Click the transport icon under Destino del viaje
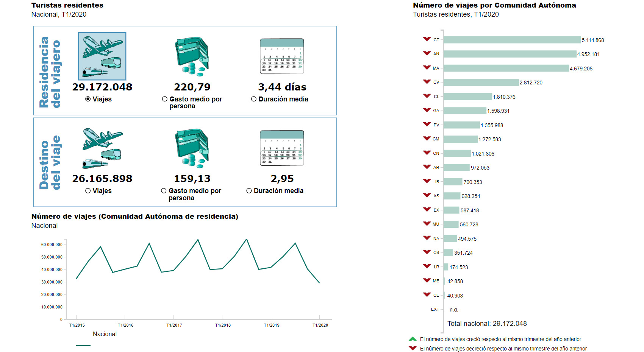This screenshot has height=352, width=644. point(102,148)
